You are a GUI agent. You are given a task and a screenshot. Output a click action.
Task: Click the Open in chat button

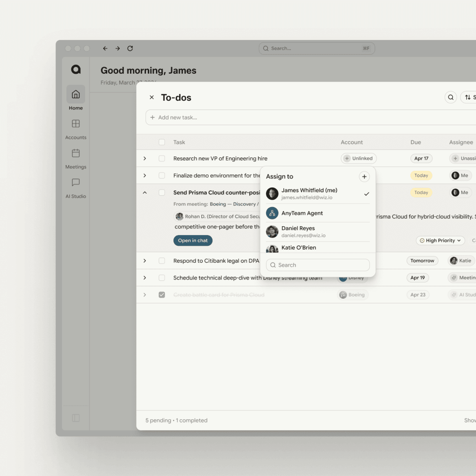point(193,240)
